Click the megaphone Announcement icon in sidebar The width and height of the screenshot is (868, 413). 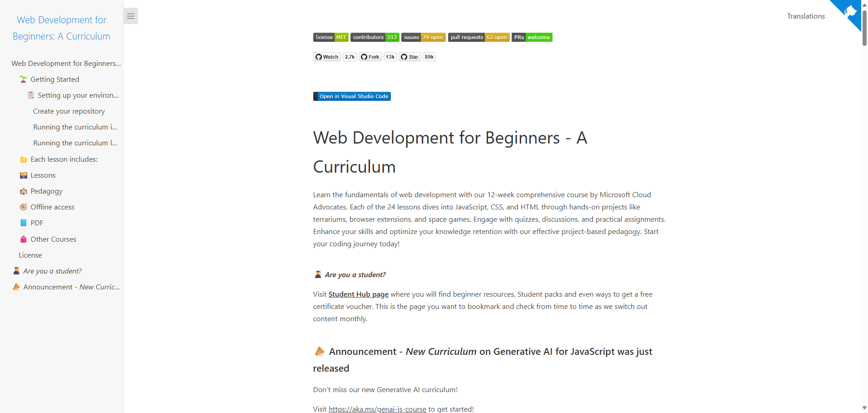pos(16,287)
